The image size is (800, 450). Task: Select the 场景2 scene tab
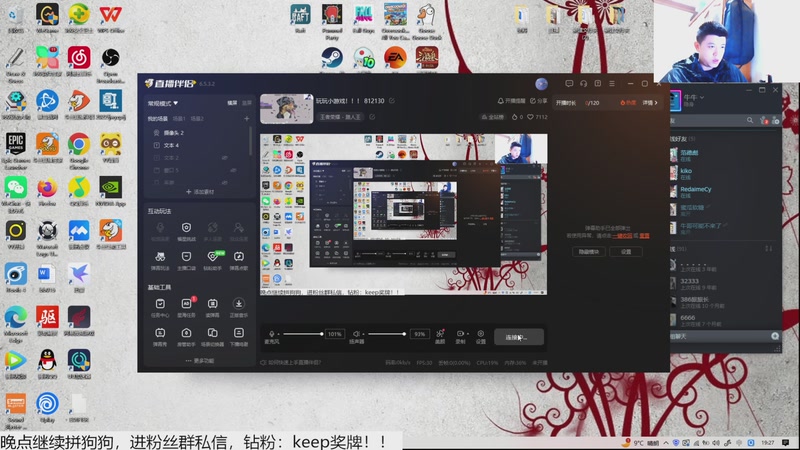pyautogui.click(x=197, y=118)
